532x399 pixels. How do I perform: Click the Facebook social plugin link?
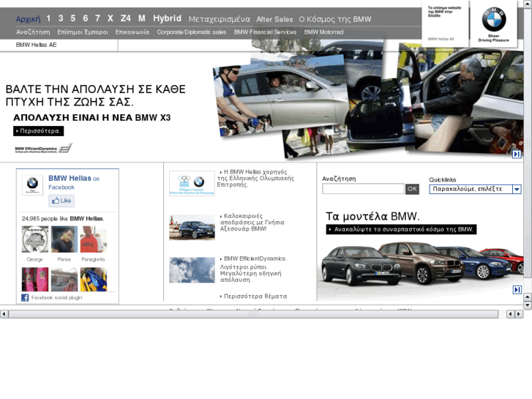tap(56, 298)
